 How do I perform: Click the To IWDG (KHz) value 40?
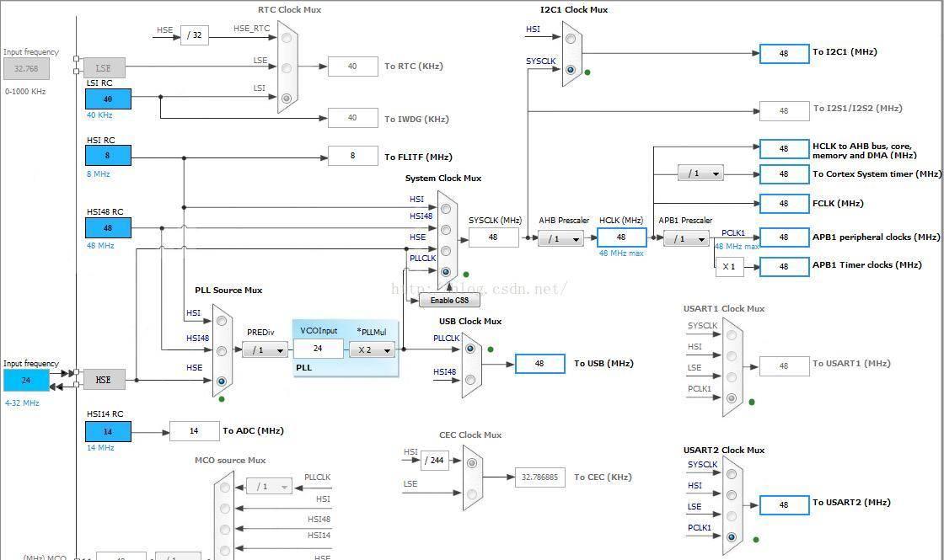(x=352, y=118)
